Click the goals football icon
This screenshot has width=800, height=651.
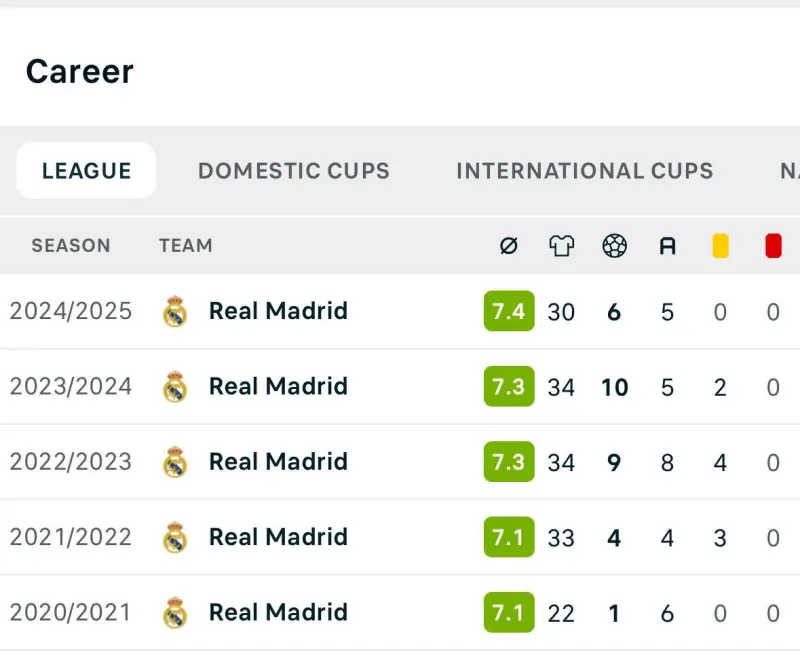pyautogui.click(x=614, y=246)
